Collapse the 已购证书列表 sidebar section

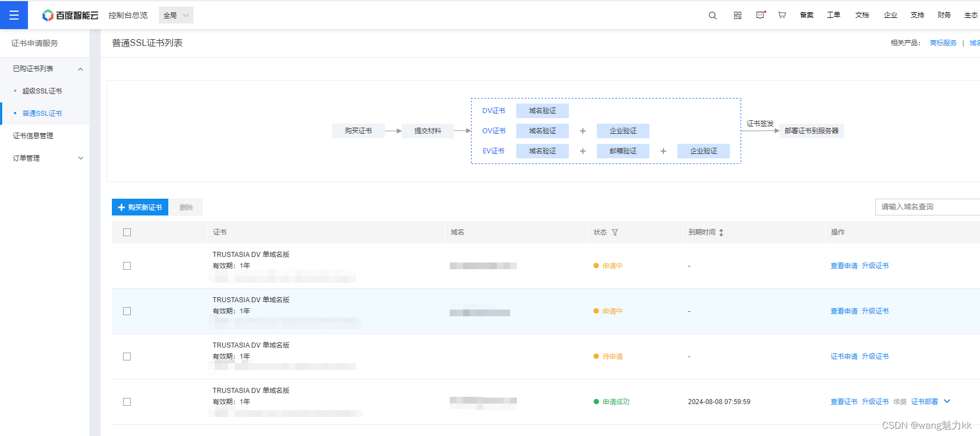point(81,69)
